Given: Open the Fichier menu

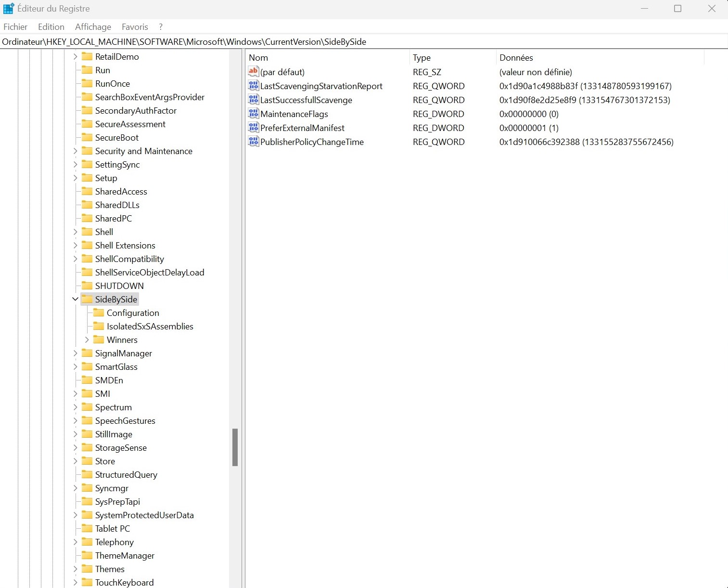Looking at the screenshot, I should point(15,27).
